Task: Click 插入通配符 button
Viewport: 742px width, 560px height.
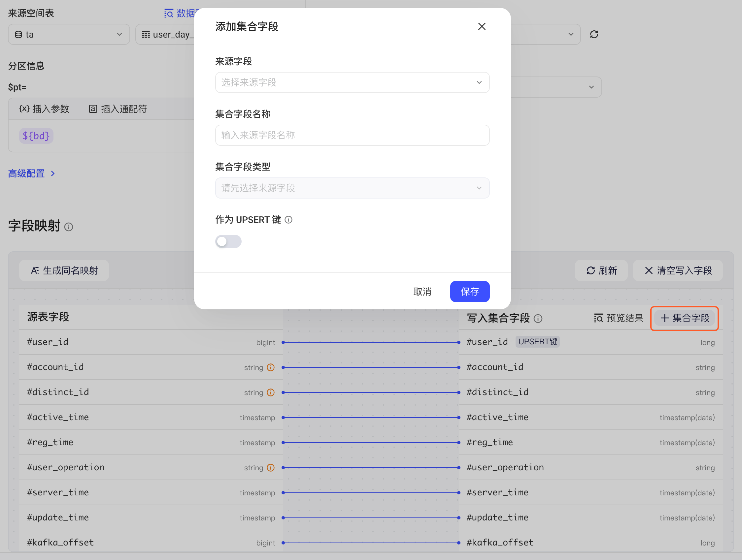Action: [x=118, y=109]
